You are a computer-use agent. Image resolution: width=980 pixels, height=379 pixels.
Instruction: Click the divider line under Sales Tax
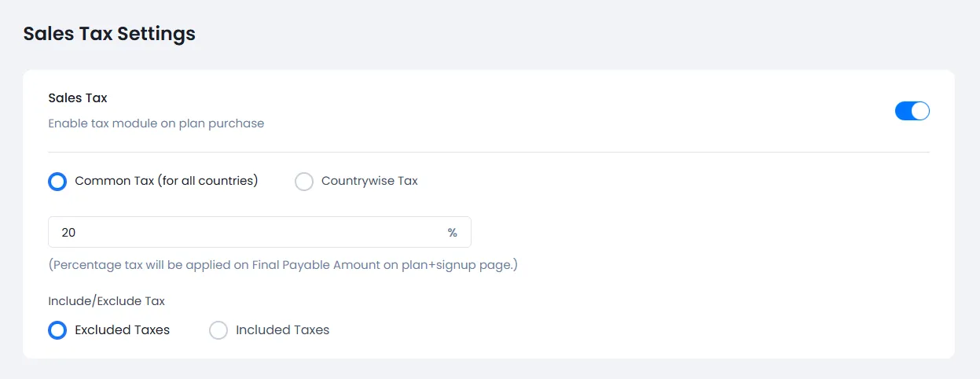click(x=489, y=152)
